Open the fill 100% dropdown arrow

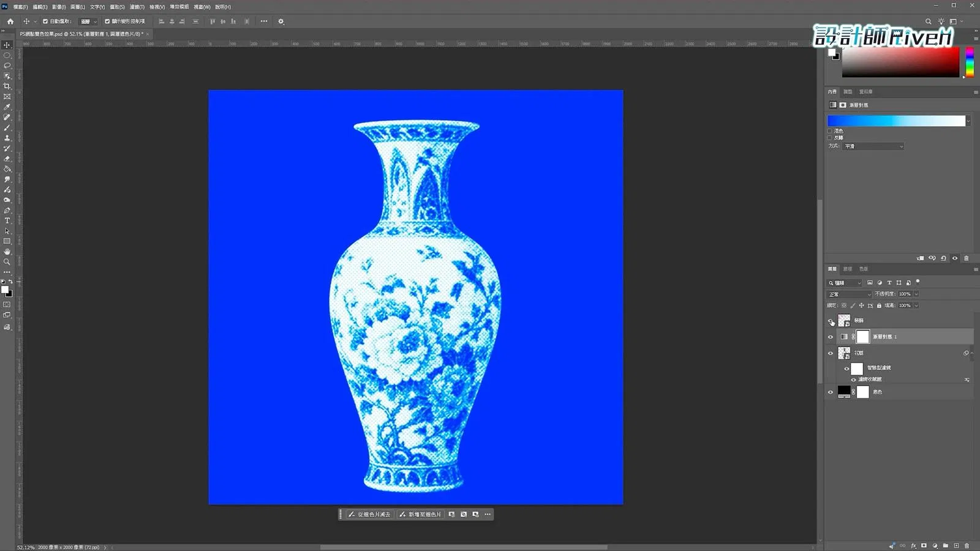click(x=916, y=305)
